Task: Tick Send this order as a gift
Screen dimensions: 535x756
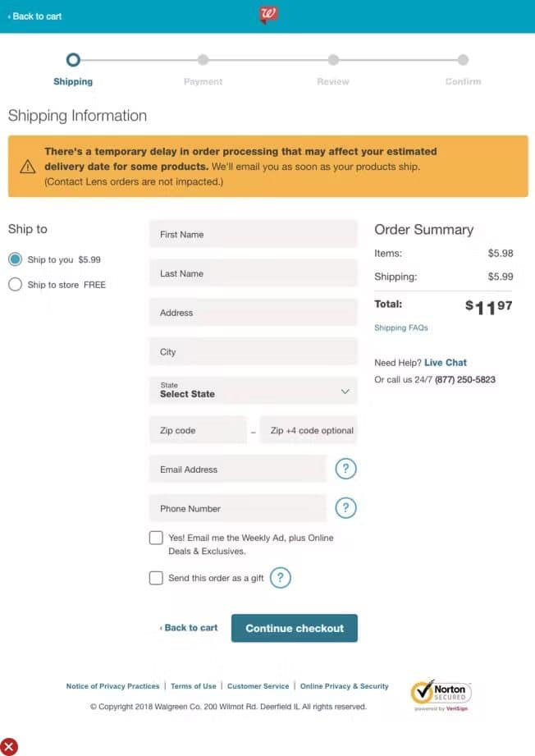Action: coord(156,578)
